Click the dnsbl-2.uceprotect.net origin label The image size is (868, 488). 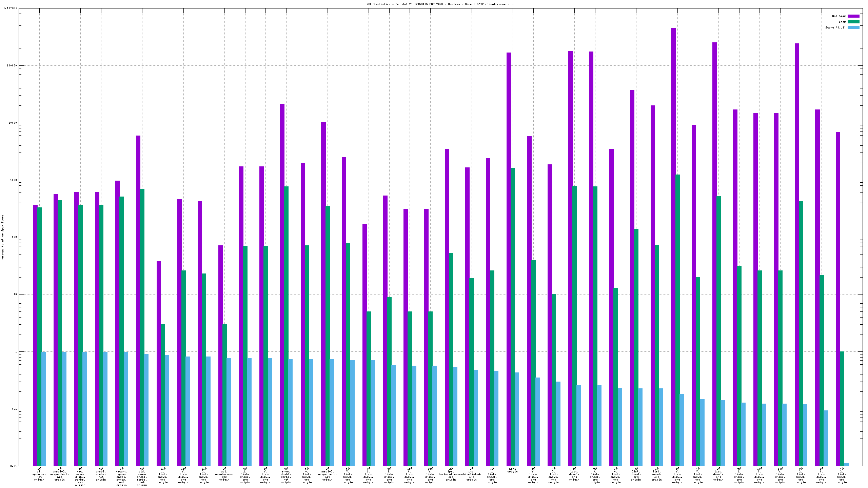60,474
